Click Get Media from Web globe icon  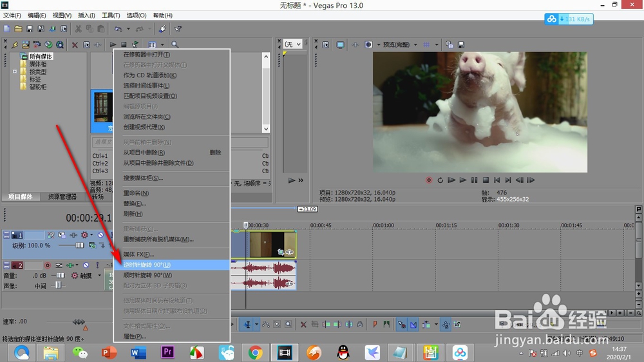pyautogui.click(x=48, y=44)
